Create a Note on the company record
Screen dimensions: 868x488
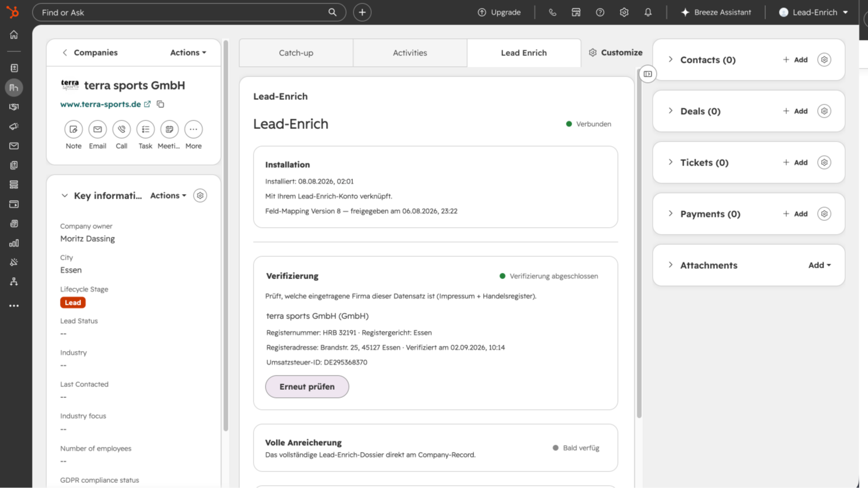74,130
